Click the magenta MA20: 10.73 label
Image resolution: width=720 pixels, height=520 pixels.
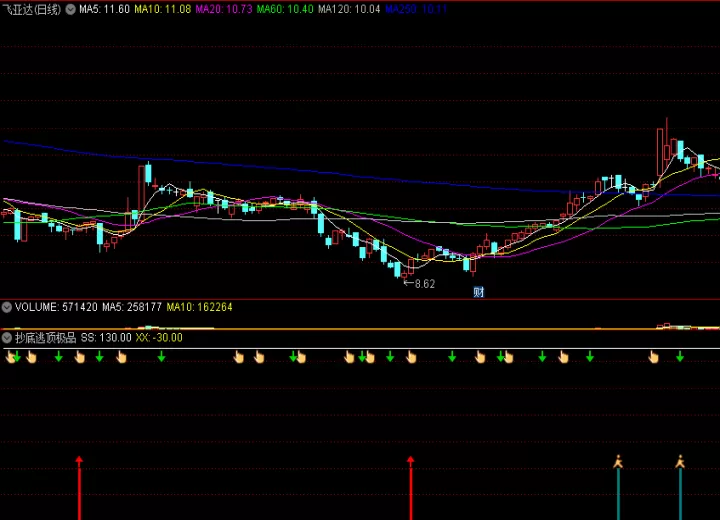(224, 9)
